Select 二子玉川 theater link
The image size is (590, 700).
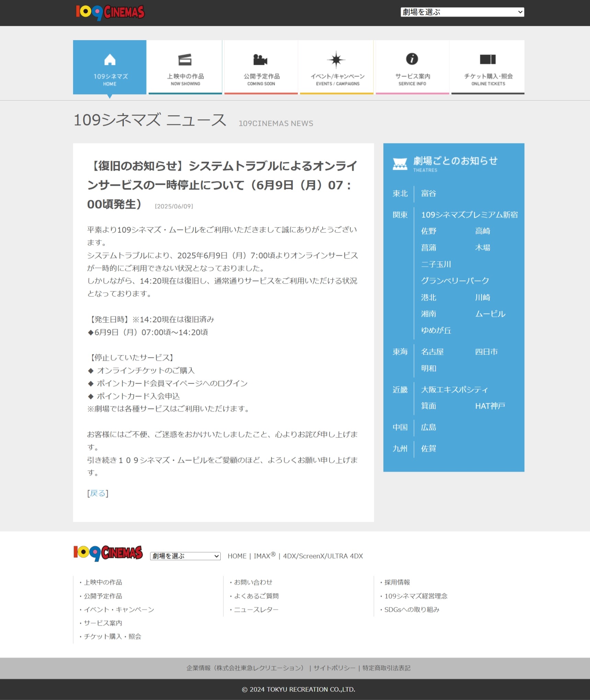coord(436,264)
